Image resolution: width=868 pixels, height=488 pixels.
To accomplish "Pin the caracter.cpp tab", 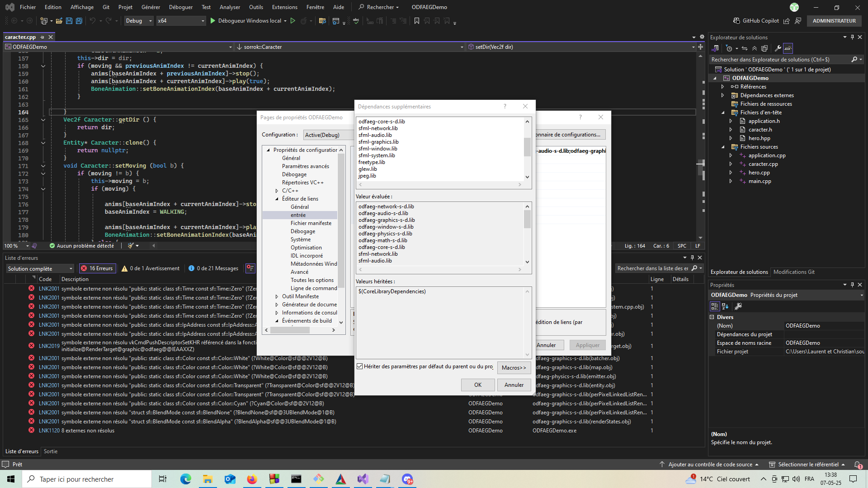I will [42, 37].
